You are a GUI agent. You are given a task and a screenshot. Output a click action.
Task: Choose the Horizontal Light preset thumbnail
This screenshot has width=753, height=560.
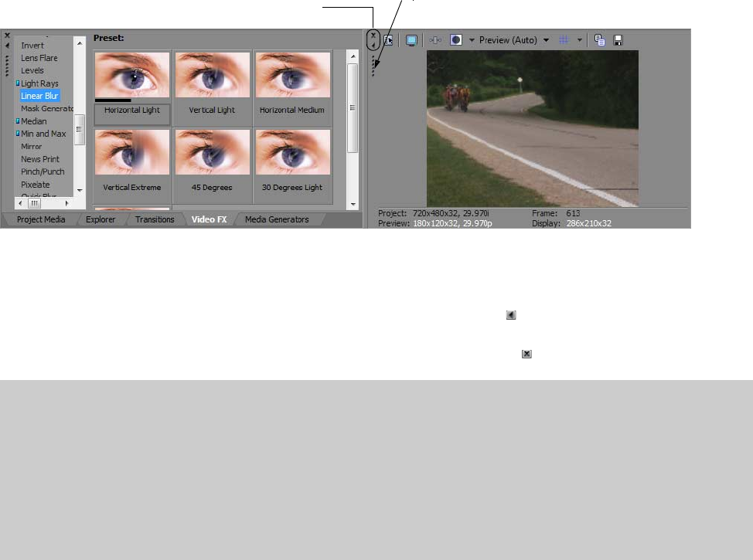(132, 75)
